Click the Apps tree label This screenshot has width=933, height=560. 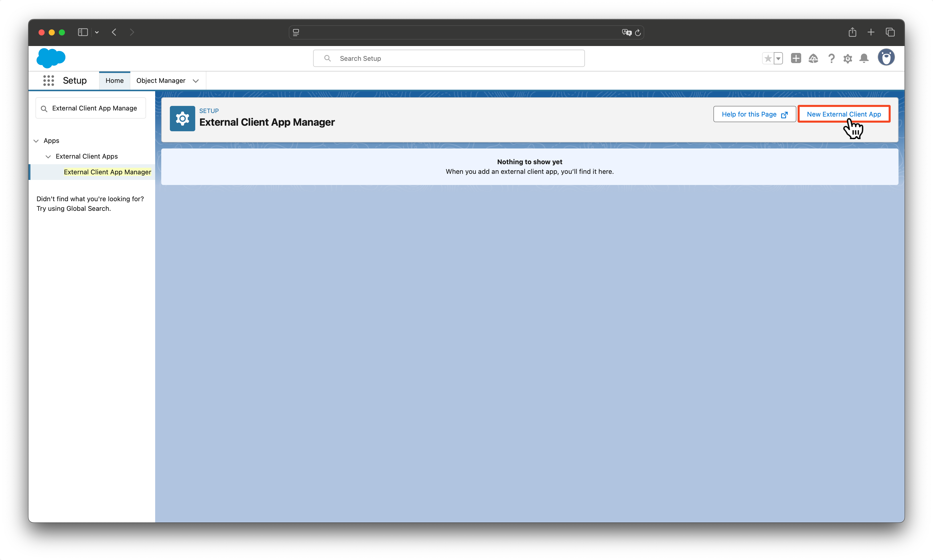coord(51,141)
